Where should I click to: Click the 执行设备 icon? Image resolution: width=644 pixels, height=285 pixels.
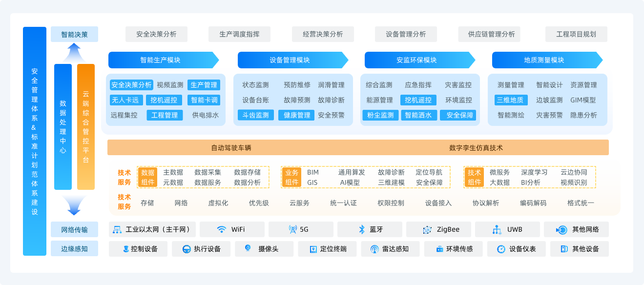coord(187,249)
